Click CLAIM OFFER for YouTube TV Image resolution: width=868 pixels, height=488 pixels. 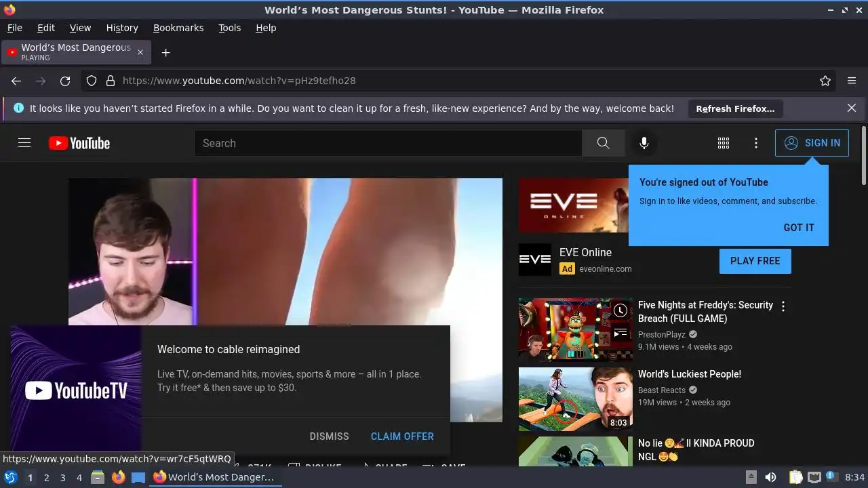point(402,436)
